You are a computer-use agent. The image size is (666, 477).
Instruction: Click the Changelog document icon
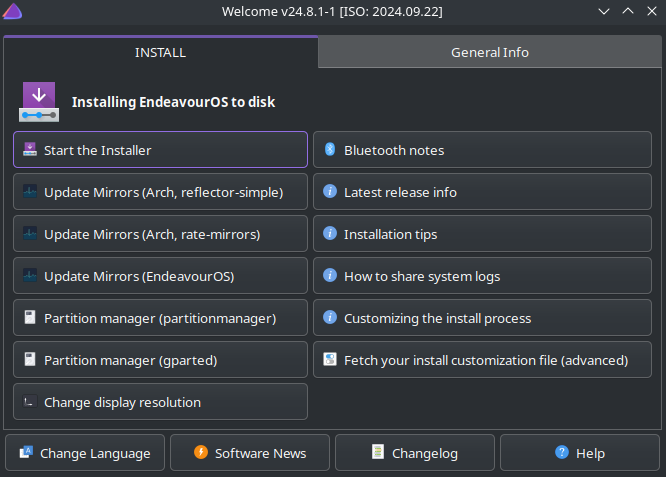(x=378, y=453)
